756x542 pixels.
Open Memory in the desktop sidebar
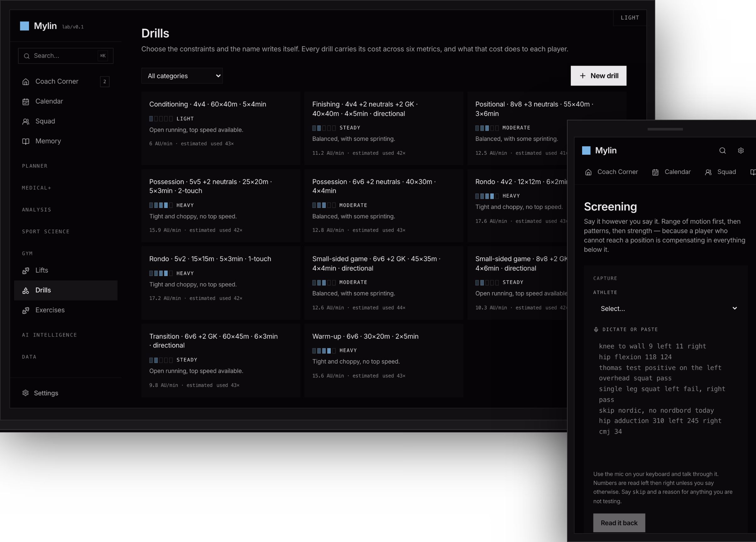point(66,141)
